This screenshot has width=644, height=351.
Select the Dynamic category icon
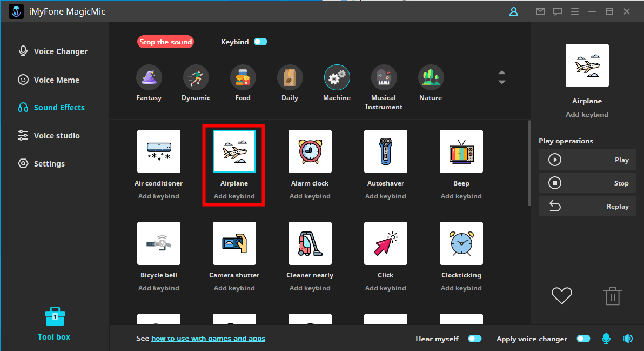click(196, 77)
